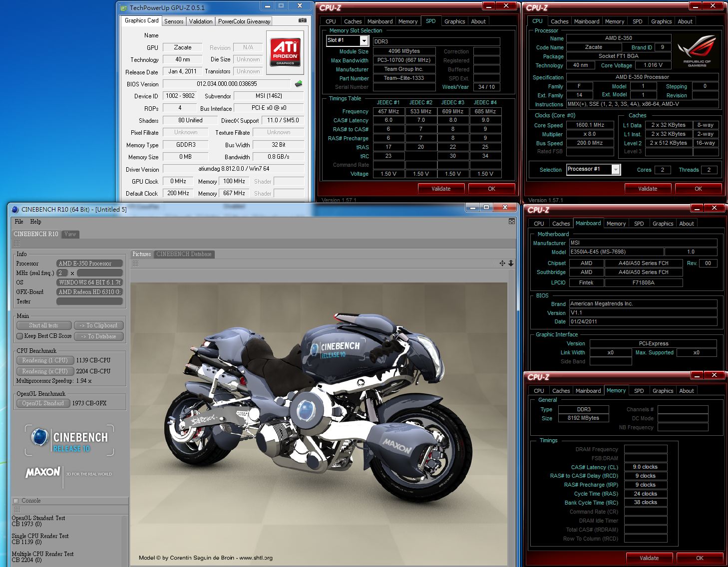Select CPU tab in Mainboard CPU-Z window
Viewport: 728px width, 567px height.
point(539,224)
